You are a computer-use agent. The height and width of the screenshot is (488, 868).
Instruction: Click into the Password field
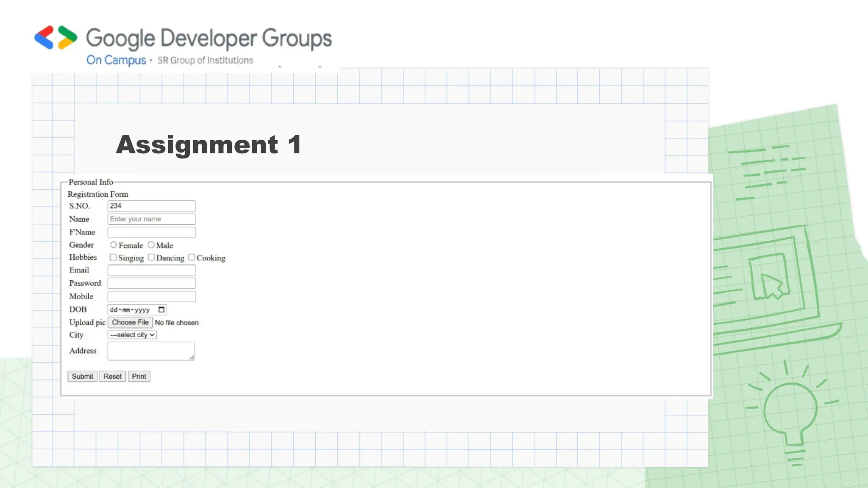[x=151, y=283]
